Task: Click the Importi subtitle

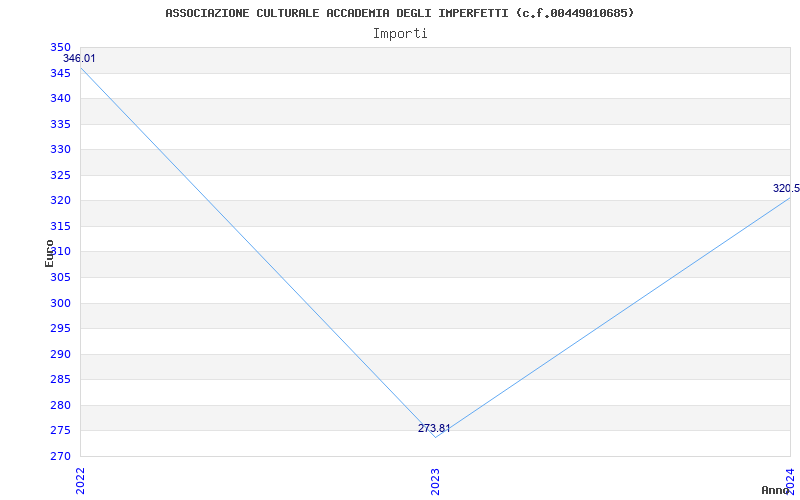Action: 400,34
